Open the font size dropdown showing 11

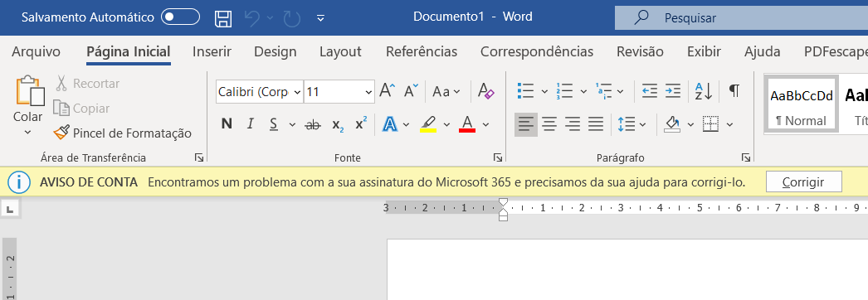pos(339,92)
